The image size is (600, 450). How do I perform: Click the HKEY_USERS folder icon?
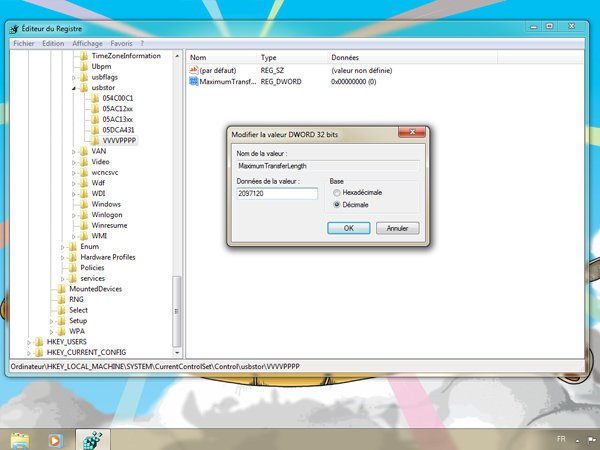(39, 342)
